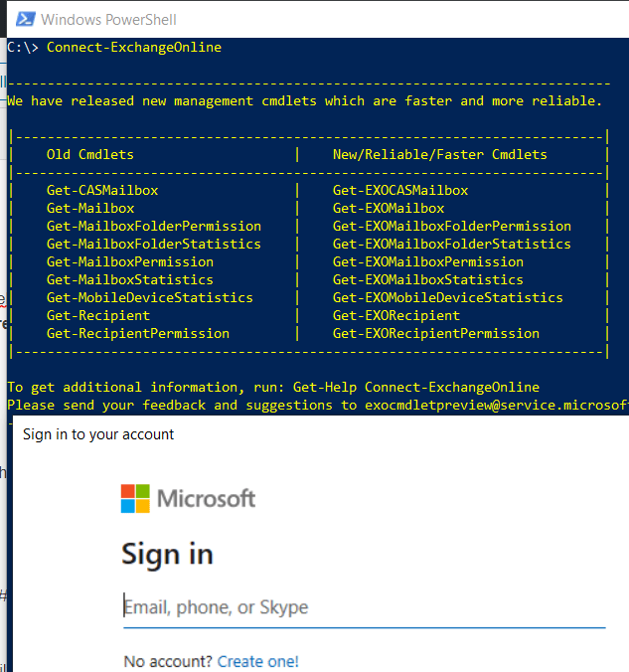Select the Get-EXOCASMailbox entry
Viewport: 629px width, 672px height.
[x=400, y=190]
